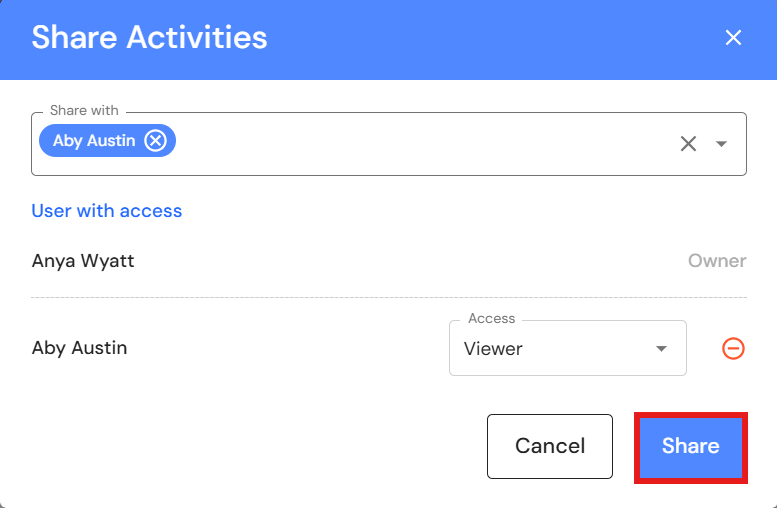777x508 pixels.
Task: Close the Share Activities dialog
Action: 733,38
